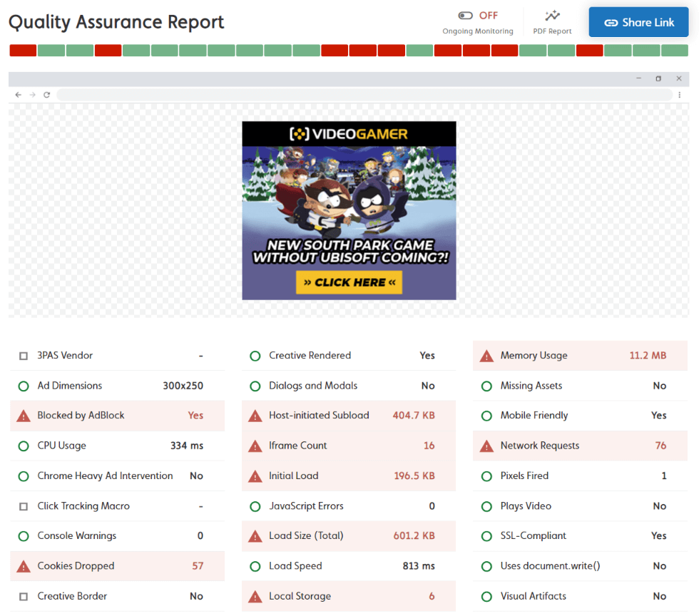Click the Missing Assets status circle
The image size is (699, 616).
click(x=486, y=386)
